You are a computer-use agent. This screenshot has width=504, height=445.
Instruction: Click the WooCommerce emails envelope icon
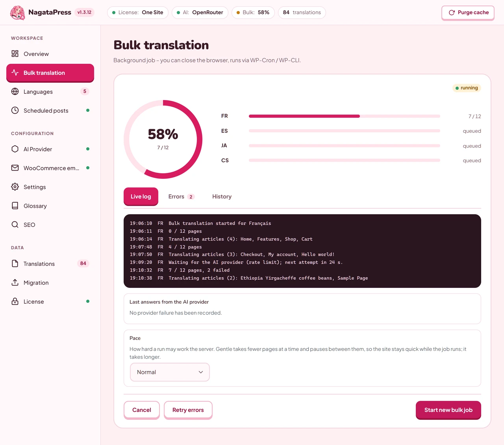tap(15, 168)
